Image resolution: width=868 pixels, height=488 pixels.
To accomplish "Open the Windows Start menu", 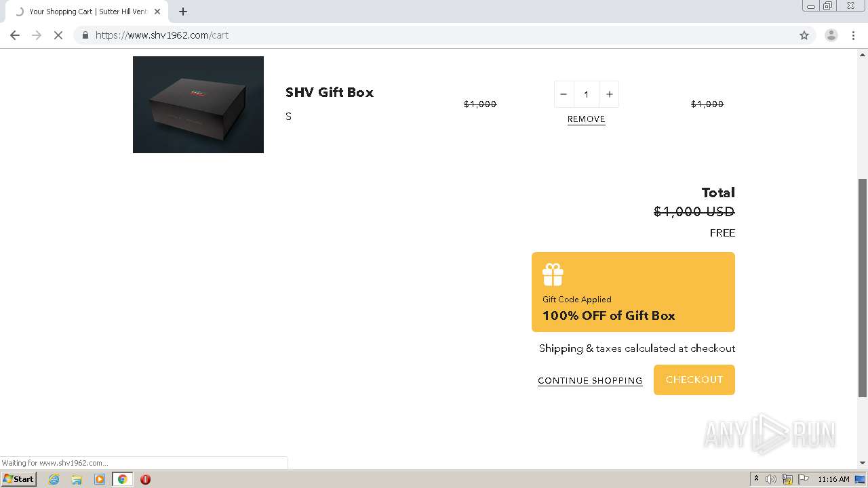I will tap(19, 479).
